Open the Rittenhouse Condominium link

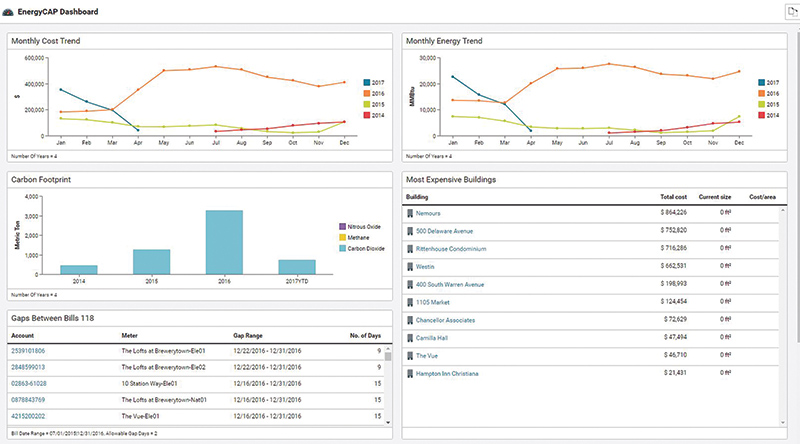click(x=451, y=249)
